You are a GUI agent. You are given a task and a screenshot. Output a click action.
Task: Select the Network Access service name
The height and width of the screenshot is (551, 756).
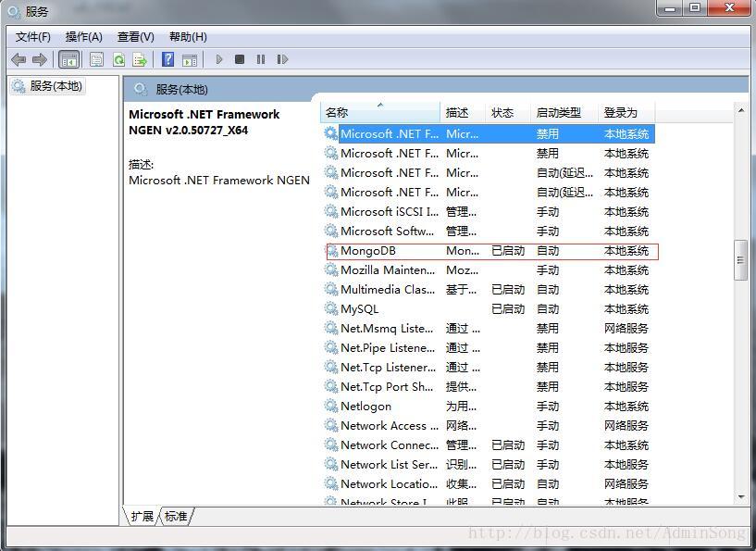pyautogui.click(x=390, y=426)
